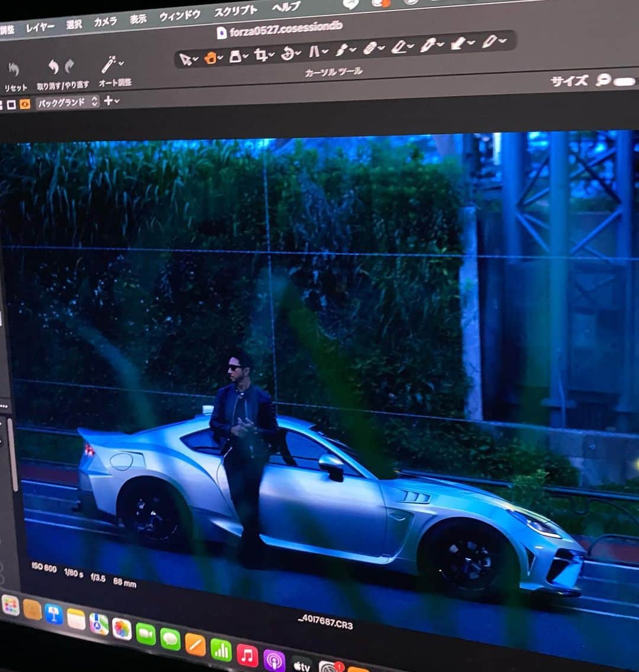
Task: Activate the orange hand Pan tool
Action: click(210, 58)
